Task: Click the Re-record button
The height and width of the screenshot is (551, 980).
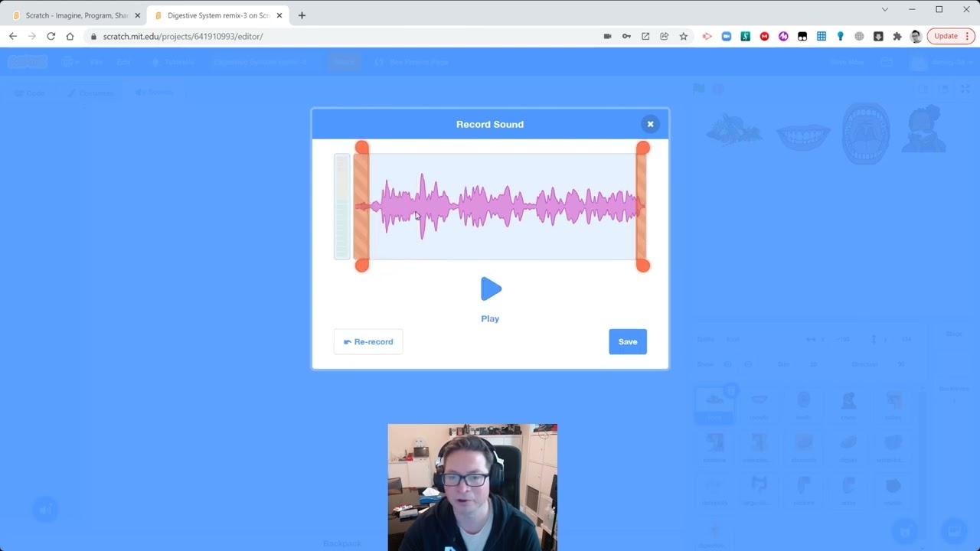Action: [368, 342]
